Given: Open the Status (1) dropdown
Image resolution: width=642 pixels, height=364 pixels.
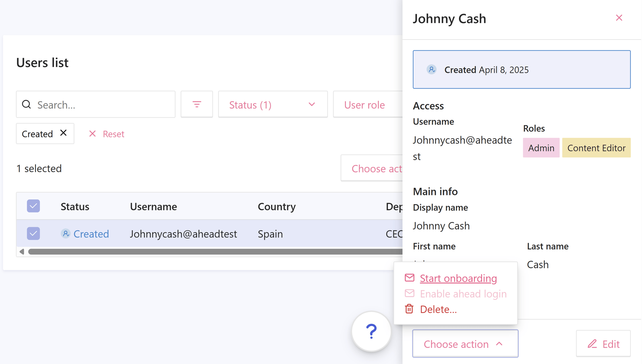Looking at the screenshot, I should [x=272, y=105].
